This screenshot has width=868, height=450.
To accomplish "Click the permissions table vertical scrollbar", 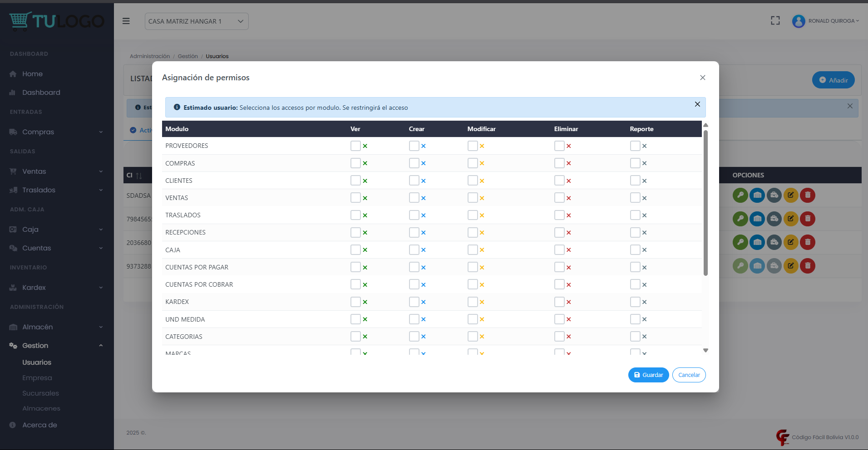I will [705, 203].
